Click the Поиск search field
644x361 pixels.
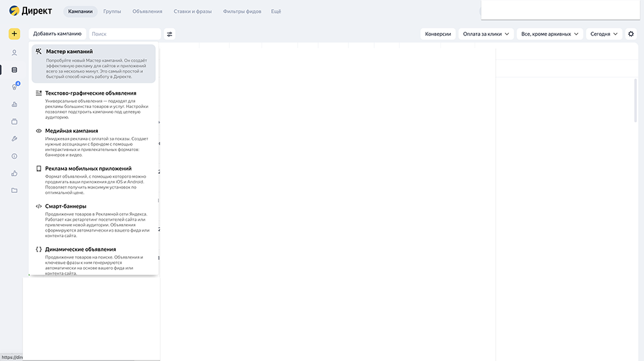tap(124, 34)
